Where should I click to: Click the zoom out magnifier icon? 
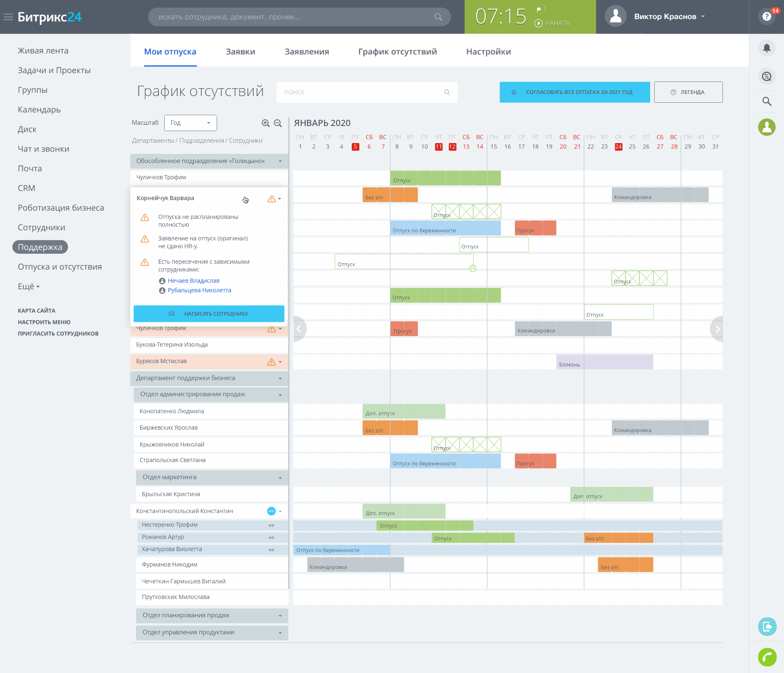tap(278, 123)
